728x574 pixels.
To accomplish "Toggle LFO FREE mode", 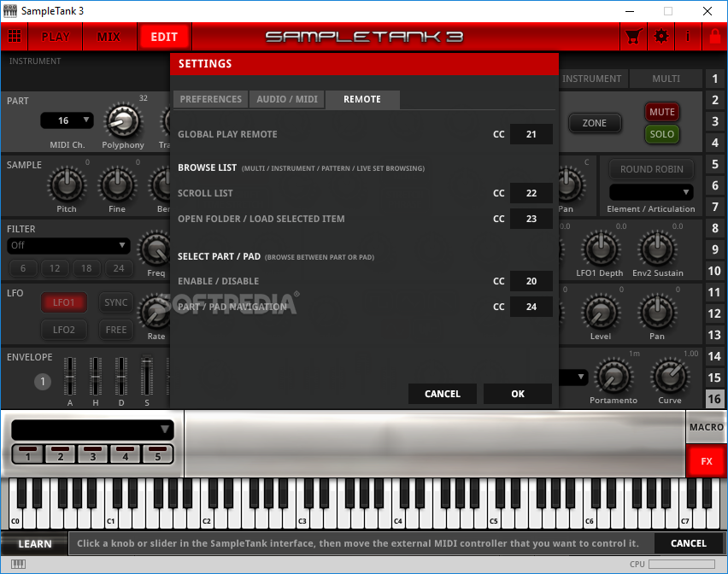I will (x=116, y=330).
